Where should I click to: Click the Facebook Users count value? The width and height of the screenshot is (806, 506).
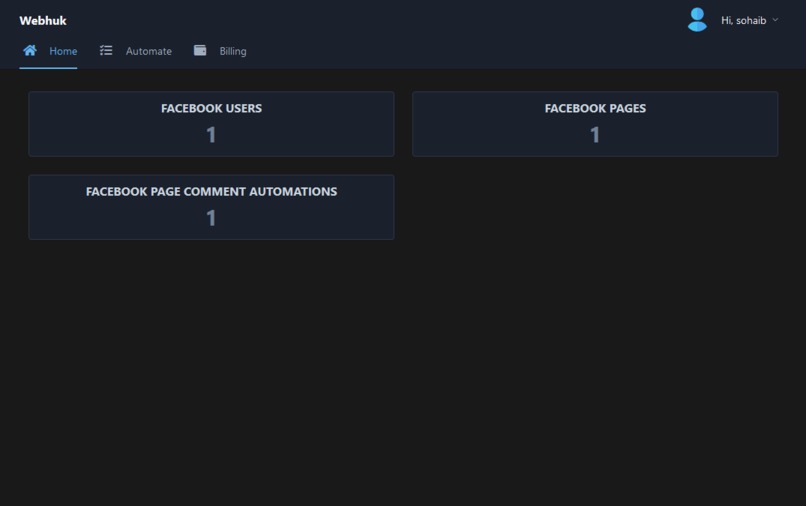211,135
